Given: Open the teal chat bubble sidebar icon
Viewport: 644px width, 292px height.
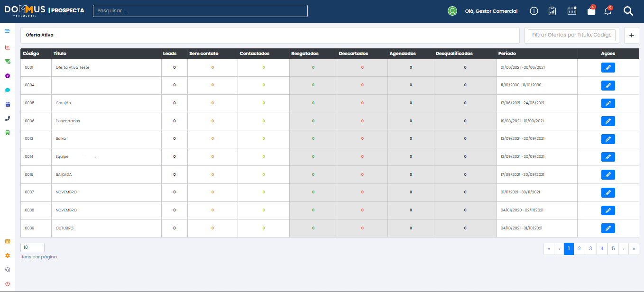Looking at the screenshot, I should pos(7,90).
